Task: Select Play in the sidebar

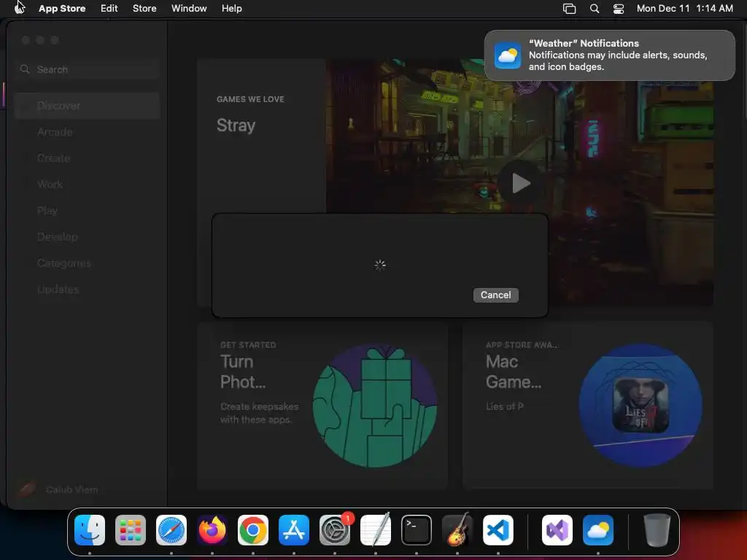Action: tap(88, 211)
